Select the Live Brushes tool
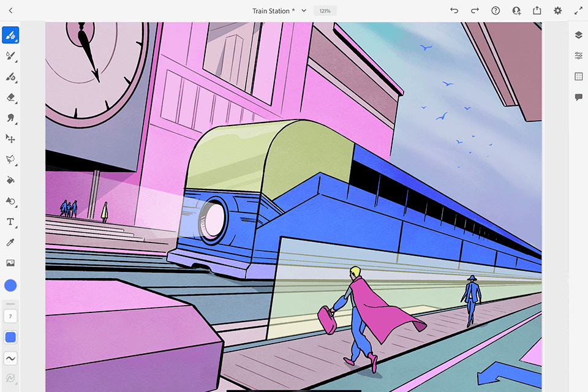The height and width of the screenshot is (392, 588). pyautogui.click(x=10, y=56)
